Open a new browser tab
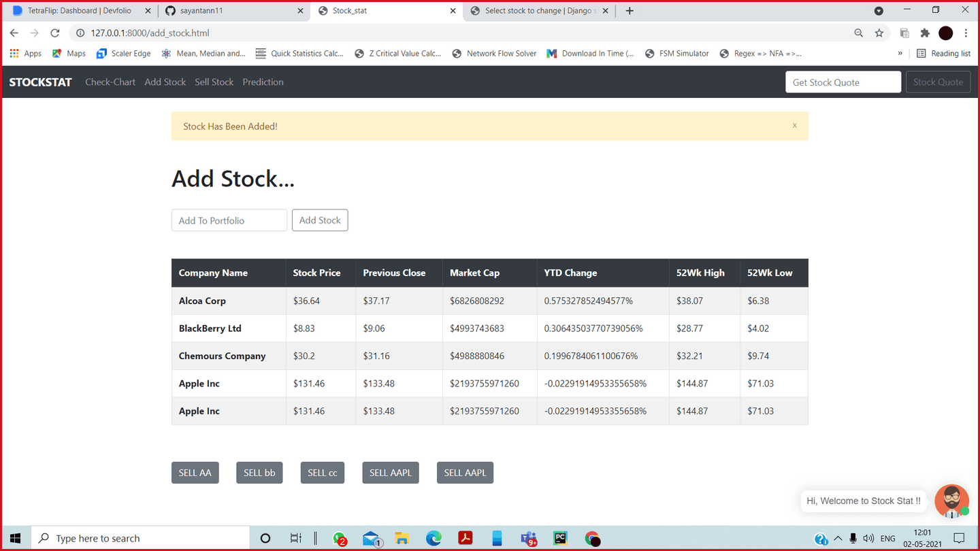Image resolution: width=980 pixels, height=551 pixels. (630, 11)
